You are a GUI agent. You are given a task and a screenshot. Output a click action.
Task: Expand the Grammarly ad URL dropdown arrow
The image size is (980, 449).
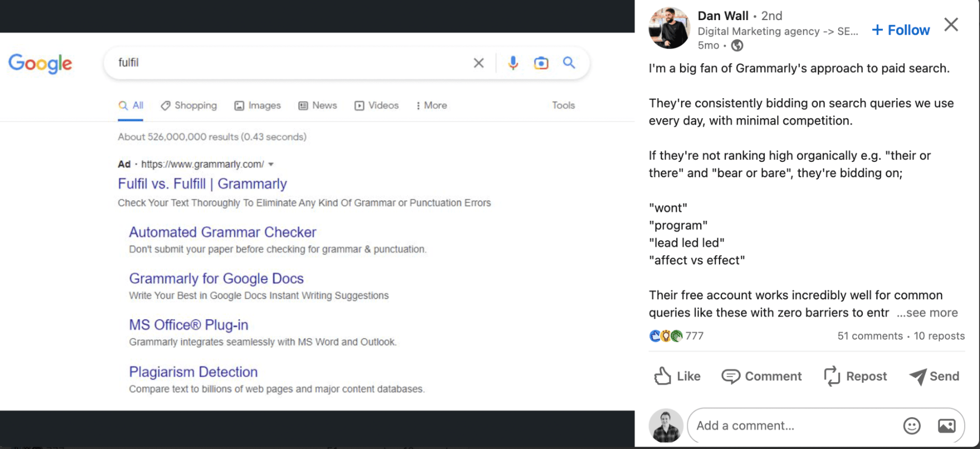point(272,164)
